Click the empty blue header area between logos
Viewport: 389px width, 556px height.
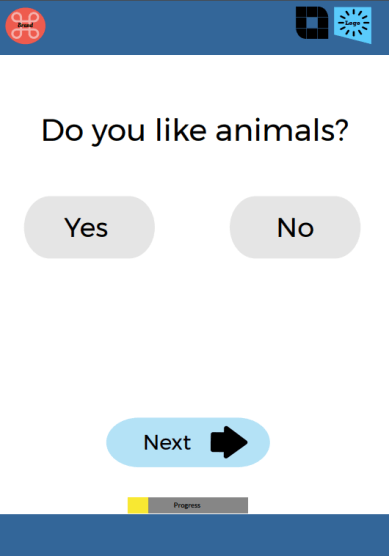click(x=170, y=27)
